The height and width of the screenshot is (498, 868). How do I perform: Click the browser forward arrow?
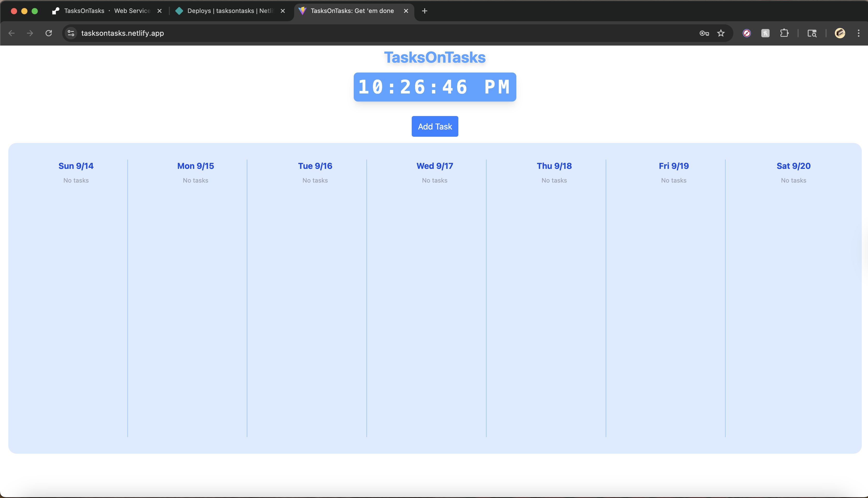30,33
